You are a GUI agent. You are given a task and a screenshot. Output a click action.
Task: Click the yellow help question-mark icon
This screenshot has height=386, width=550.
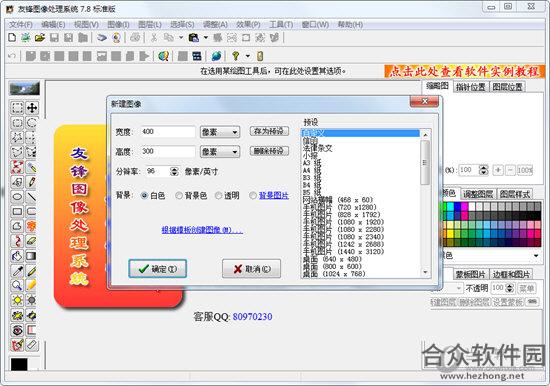pyautogui.click(x=236, y=56)
